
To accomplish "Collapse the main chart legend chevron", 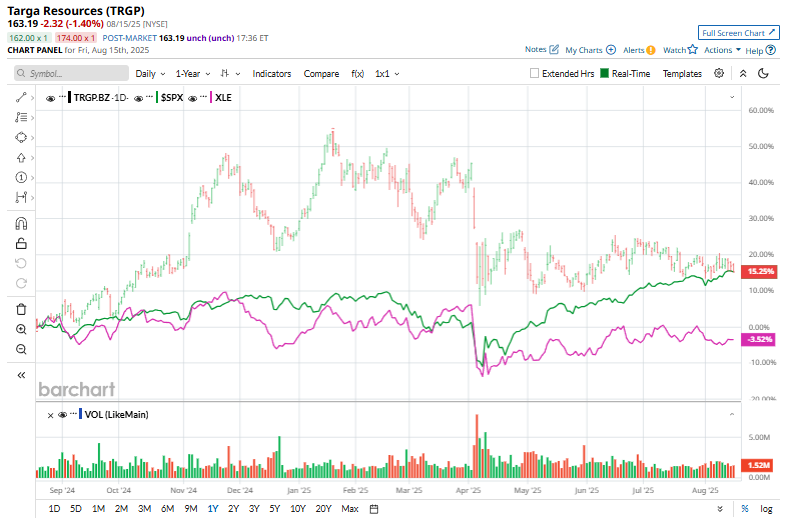I will (x=732, y=97).
